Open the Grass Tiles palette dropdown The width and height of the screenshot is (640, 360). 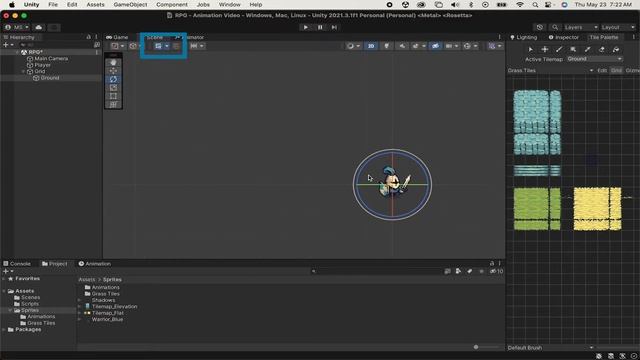coord(551,71)
